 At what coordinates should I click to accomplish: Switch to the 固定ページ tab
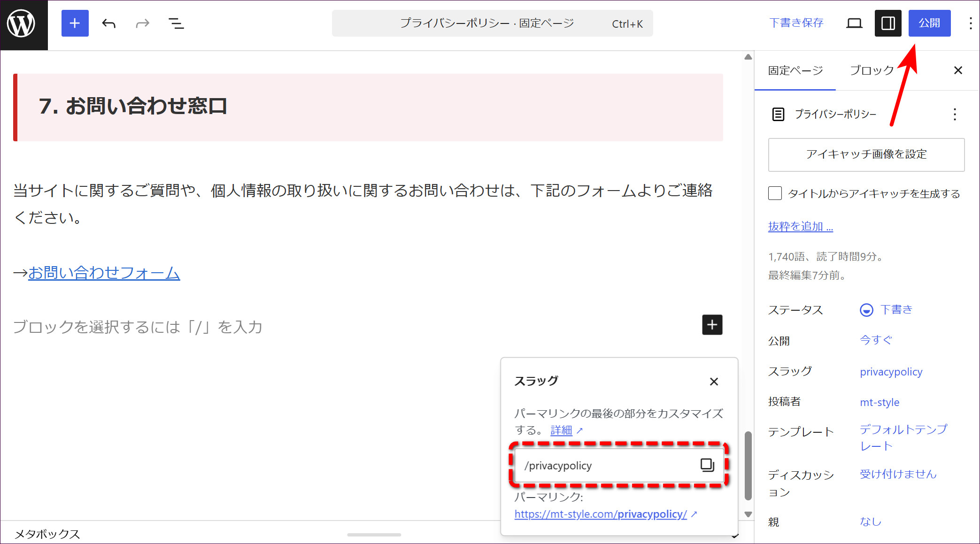(795, 70)
